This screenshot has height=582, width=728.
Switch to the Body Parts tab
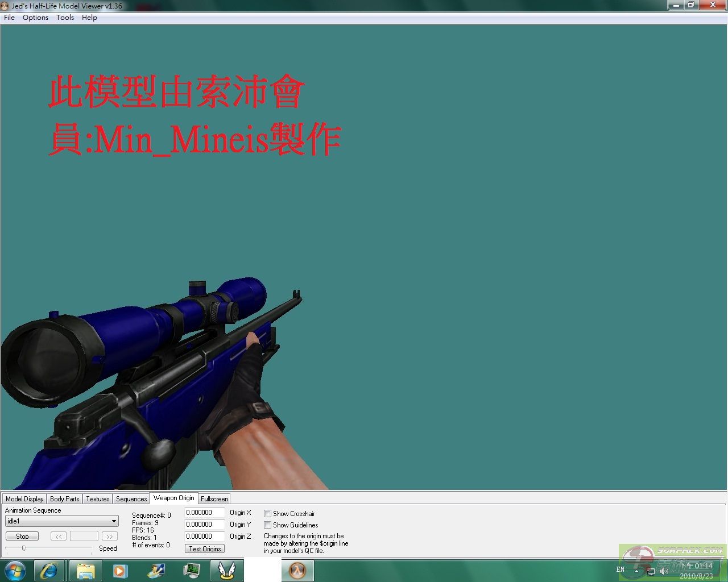[64, 499]
